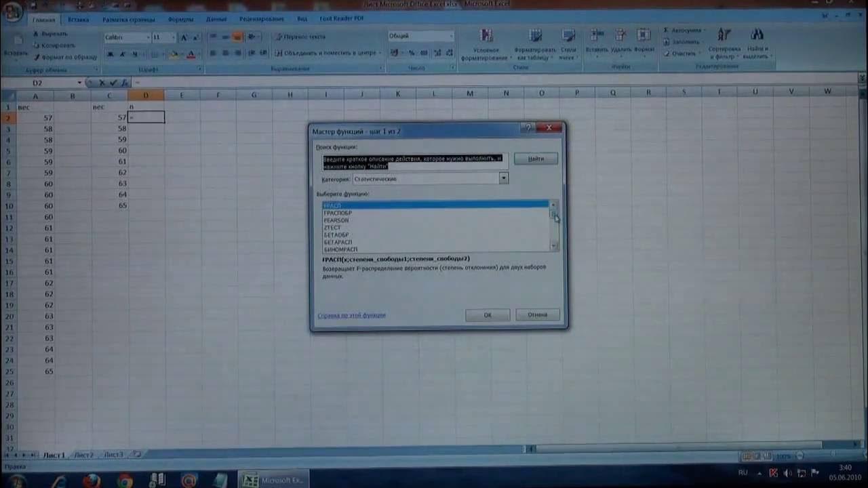
Task: Switch to the Данные ribbon tab
Action: tap(216, 19)
